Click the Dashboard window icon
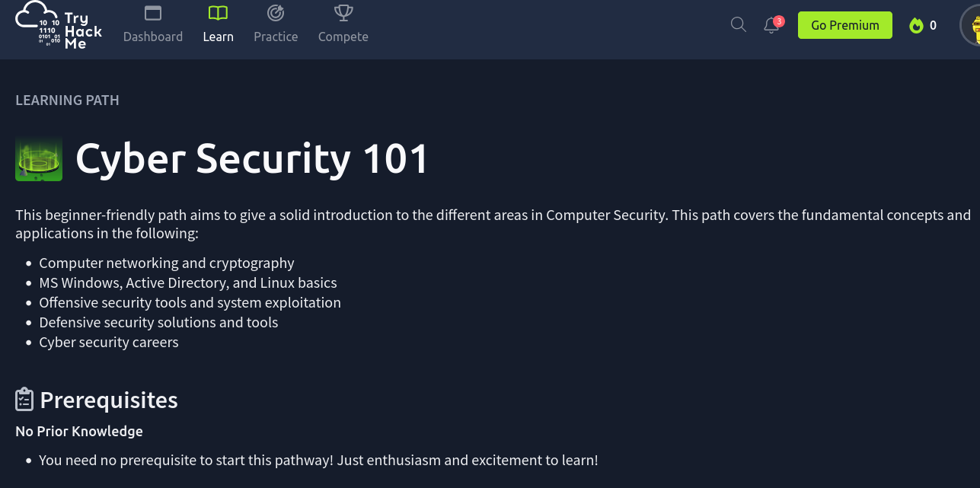The image size is (980, 488). pyautogui.click(x=153, y=13)
